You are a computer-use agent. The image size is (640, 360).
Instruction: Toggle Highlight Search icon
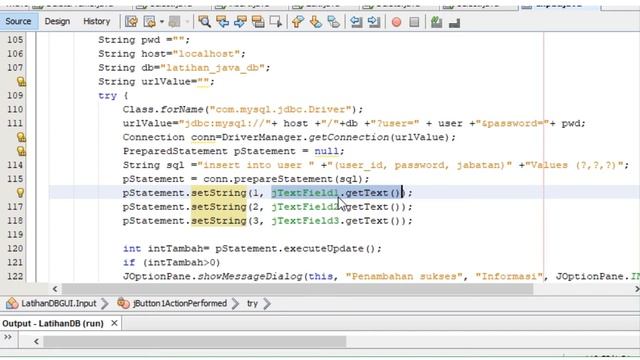258,22
